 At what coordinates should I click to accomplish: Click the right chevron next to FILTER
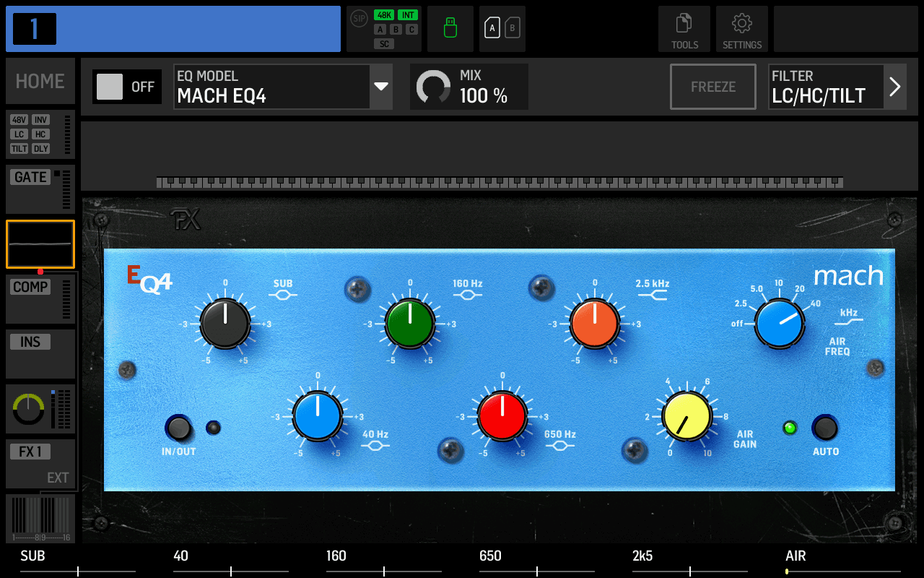tap(895, 87)
